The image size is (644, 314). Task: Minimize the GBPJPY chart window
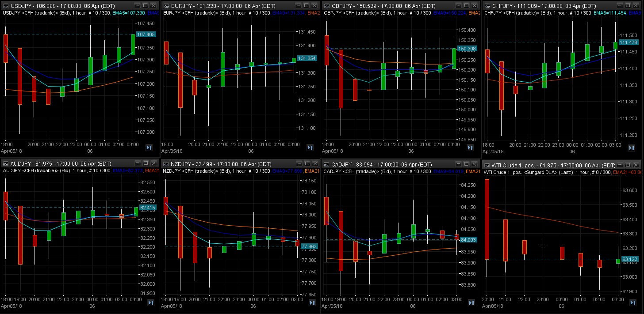pyautogui.click(x=459, y=5)
